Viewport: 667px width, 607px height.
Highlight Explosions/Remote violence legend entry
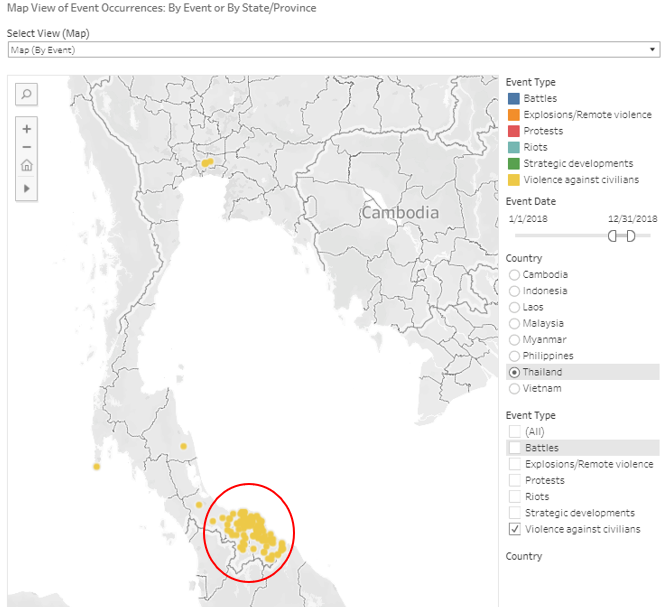[x=587, y=115]
